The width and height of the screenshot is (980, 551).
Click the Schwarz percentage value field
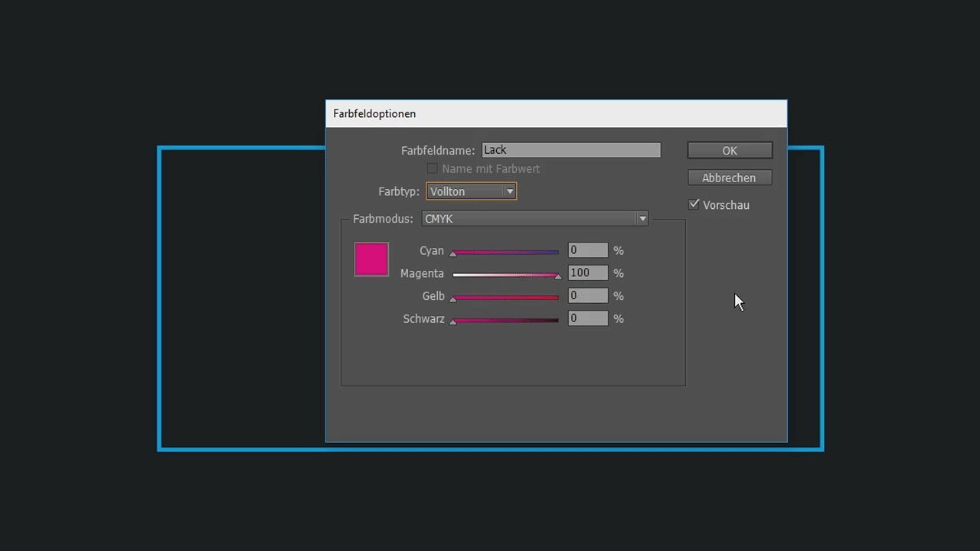point(588,318)
